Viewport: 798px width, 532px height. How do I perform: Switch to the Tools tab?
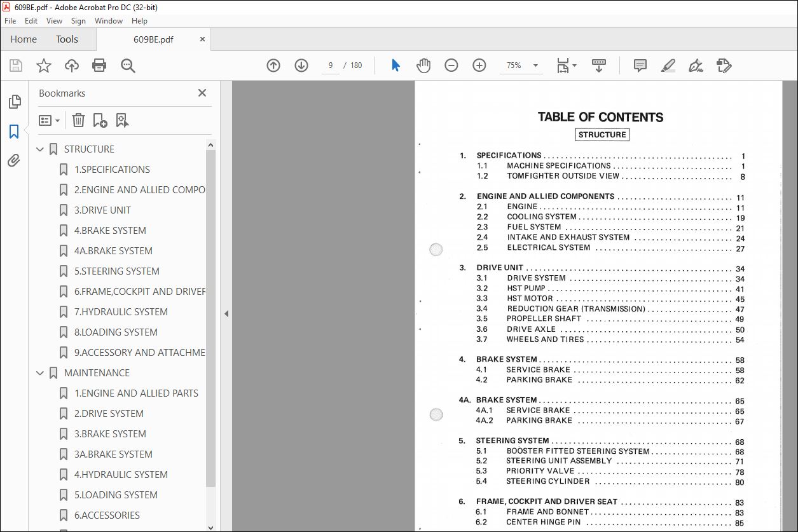tap(67, 39)
